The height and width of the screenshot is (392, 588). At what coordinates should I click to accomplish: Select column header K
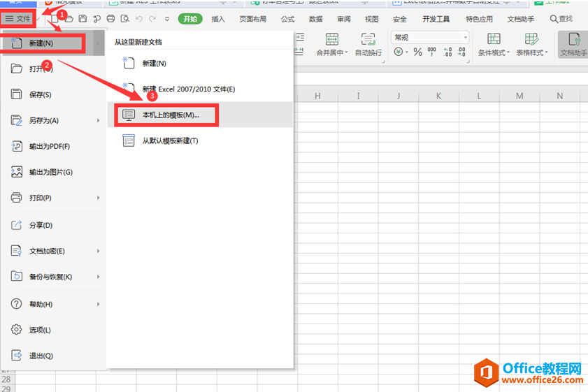coord(438,96)
